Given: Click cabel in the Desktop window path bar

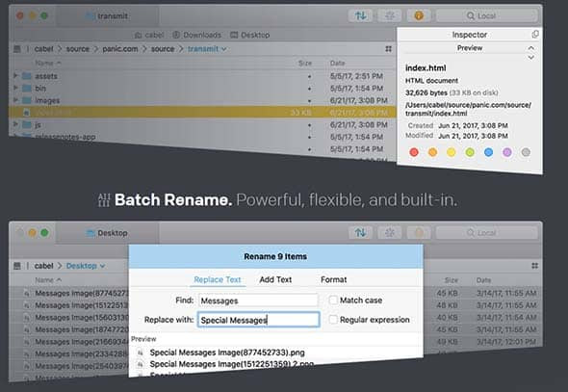Looking at the screenshot, I should coord(44,266).
